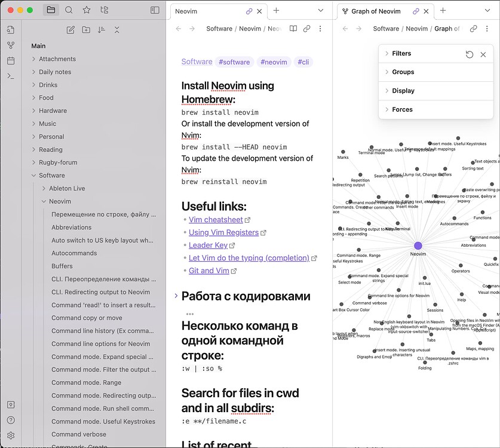Viewport: 500px width, 448px height.
Task: Collapse all folders in the file explorer
Action: pyautogui.click(x=116, y=29)
